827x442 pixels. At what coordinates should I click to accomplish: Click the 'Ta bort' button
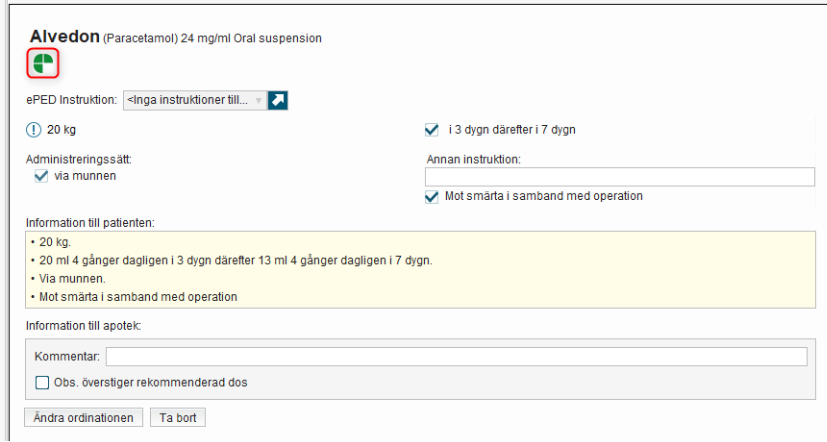point(177,418)
